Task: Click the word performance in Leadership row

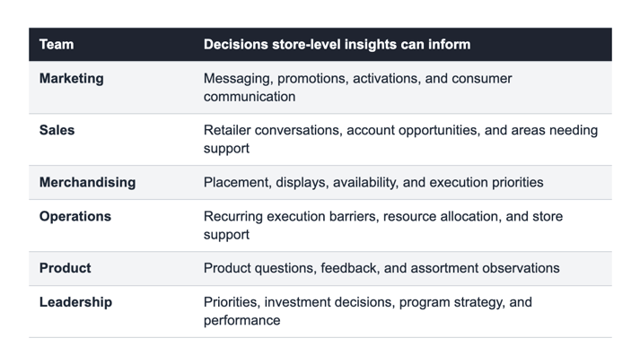Action: 241,320
